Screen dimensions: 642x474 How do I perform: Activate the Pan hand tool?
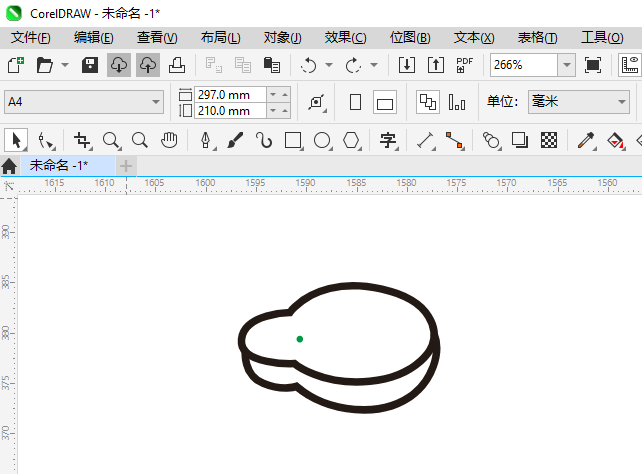pos(170,140)
